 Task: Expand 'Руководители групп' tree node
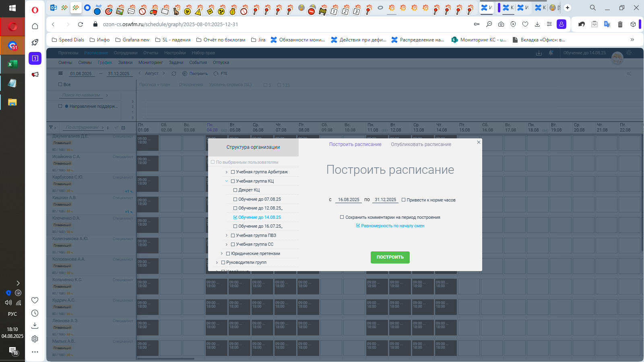click(x=217, y=263)
